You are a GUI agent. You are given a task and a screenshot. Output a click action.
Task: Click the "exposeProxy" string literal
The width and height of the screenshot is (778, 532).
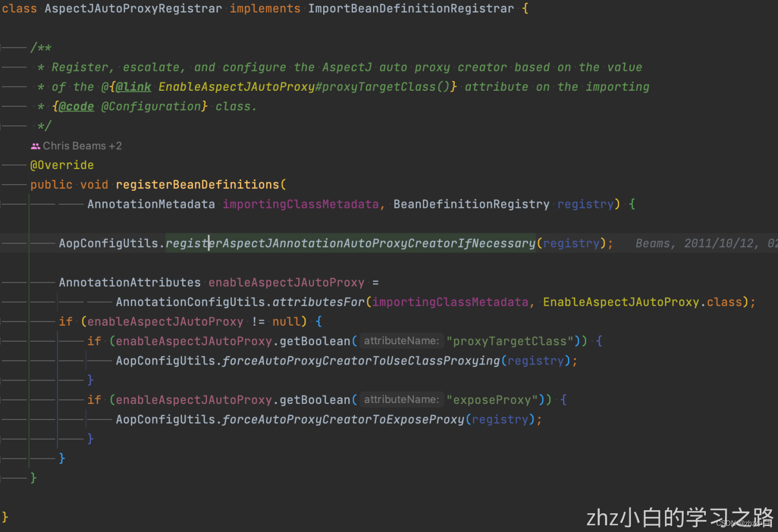[492, 400]
